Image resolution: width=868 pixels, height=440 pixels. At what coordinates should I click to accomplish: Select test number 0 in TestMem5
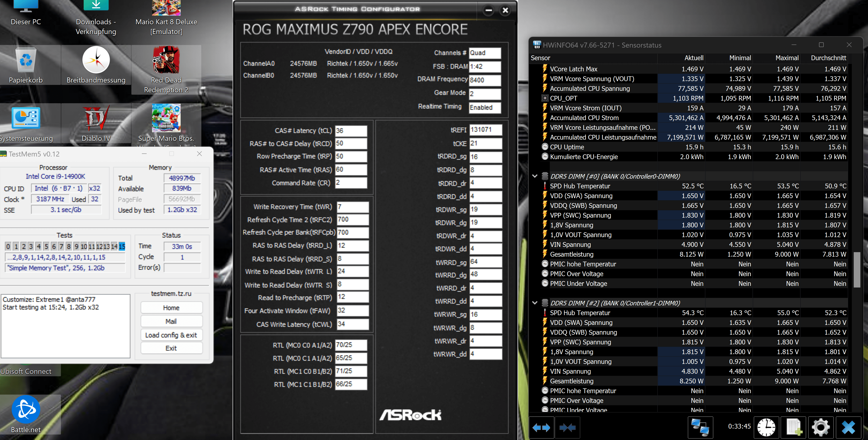point(8,246)
